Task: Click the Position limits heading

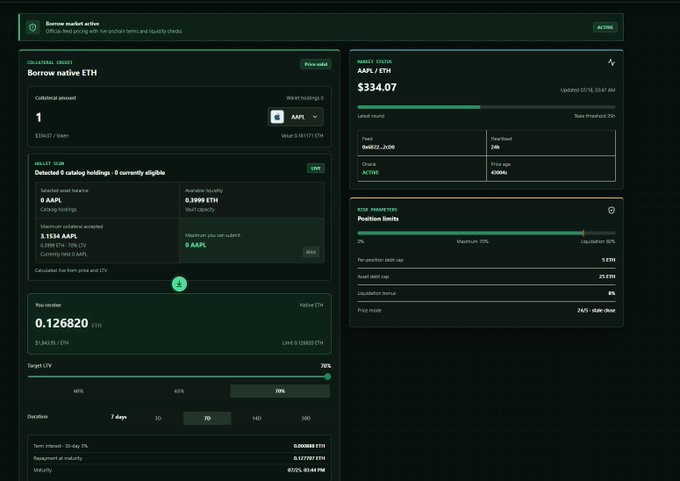Action: pos(378,219)
